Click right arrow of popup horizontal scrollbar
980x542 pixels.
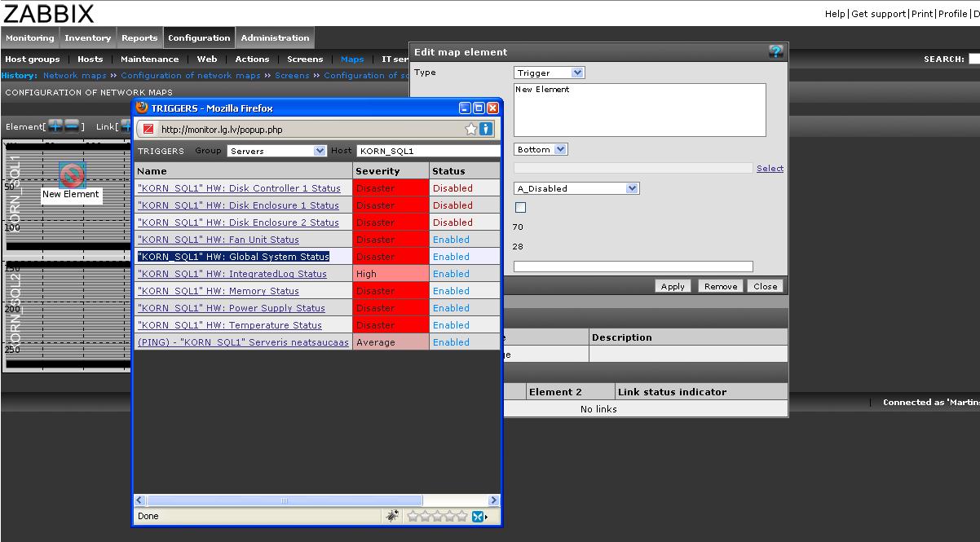point(493,500)
